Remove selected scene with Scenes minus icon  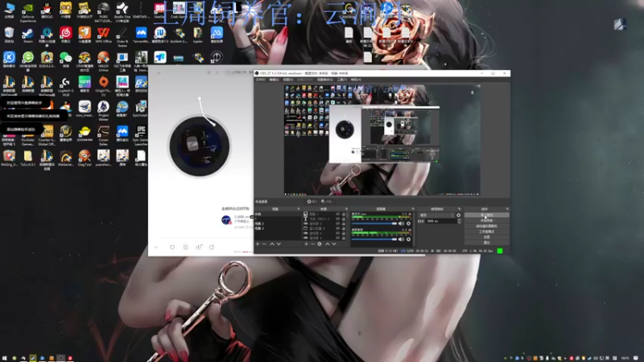(264, 244)
